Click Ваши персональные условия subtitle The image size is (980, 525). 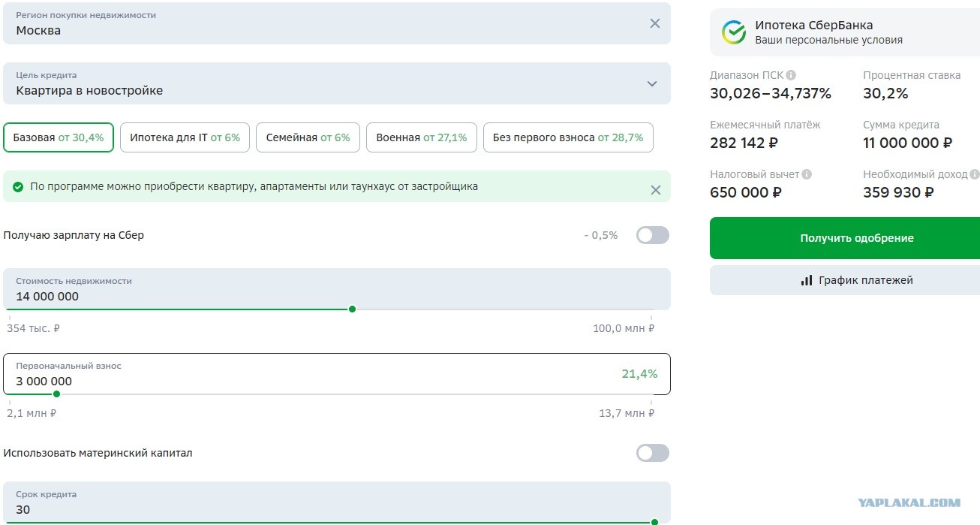[828, 41]
